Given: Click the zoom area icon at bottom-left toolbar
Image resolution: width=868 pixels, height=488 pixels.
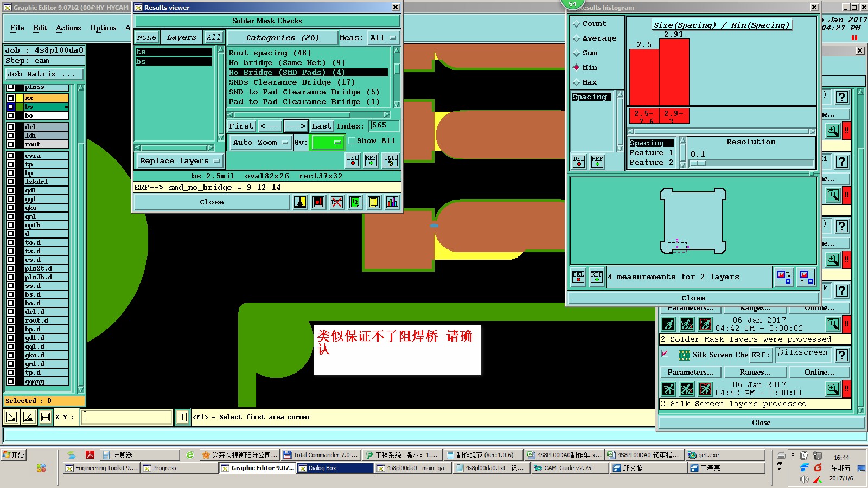Looking at the screenshot, I should (x=11, y=417).
